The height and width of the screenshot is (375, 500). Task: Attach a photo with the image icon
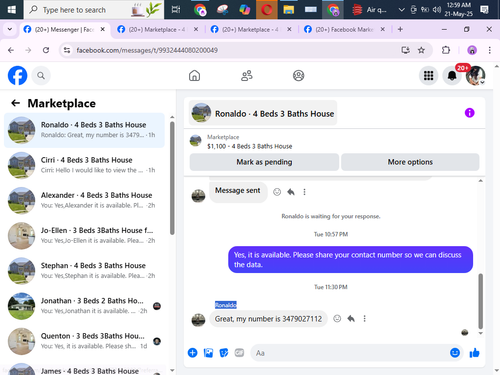tap(208, 353)
